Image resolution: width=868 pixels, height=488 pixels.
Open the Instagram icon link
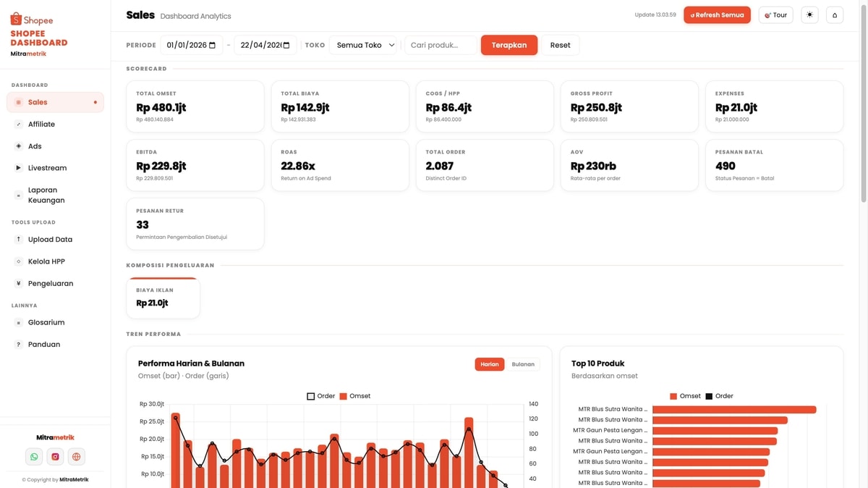coord(55,457)
